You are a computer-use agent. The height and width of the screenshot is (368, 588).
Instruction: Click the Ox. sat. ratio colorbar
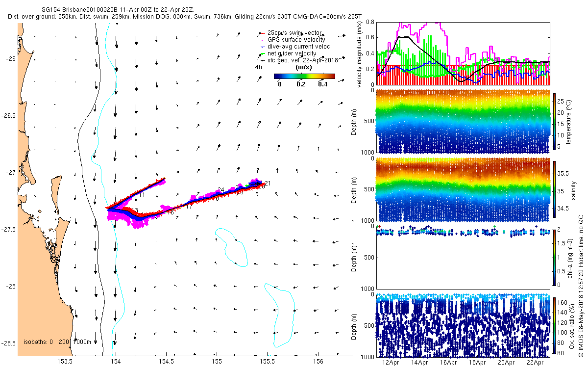(x=555, y=325)
